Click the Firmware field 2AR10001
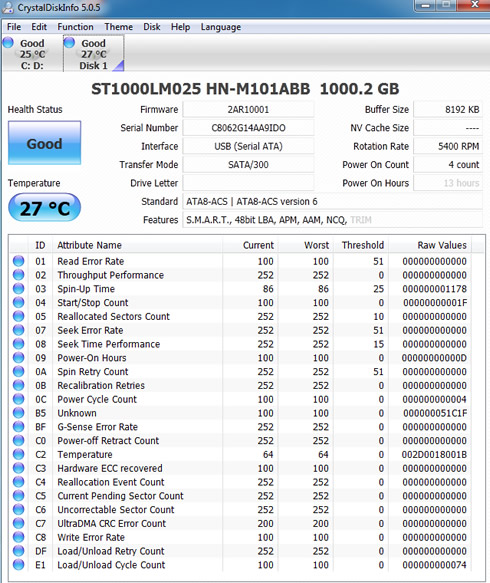 pyautogui.click(x=248, y=110)
